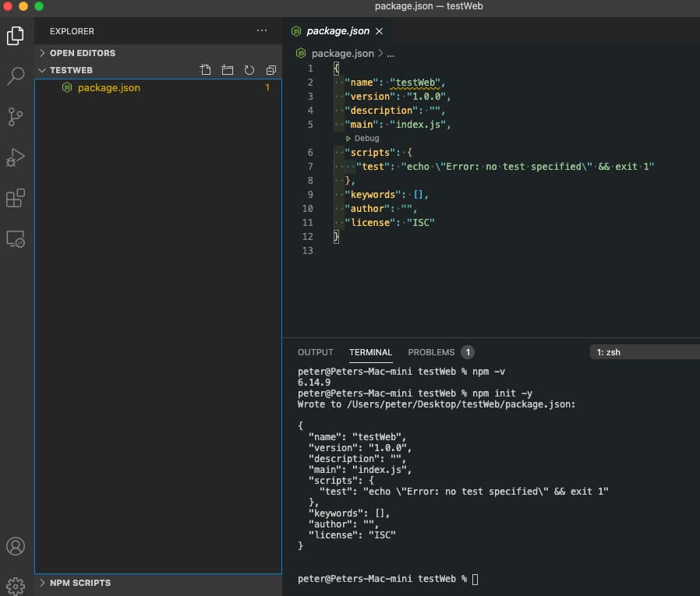The image size is (700, 596).
Task: Click the Debug code lens above scripts
Action: 362,139
